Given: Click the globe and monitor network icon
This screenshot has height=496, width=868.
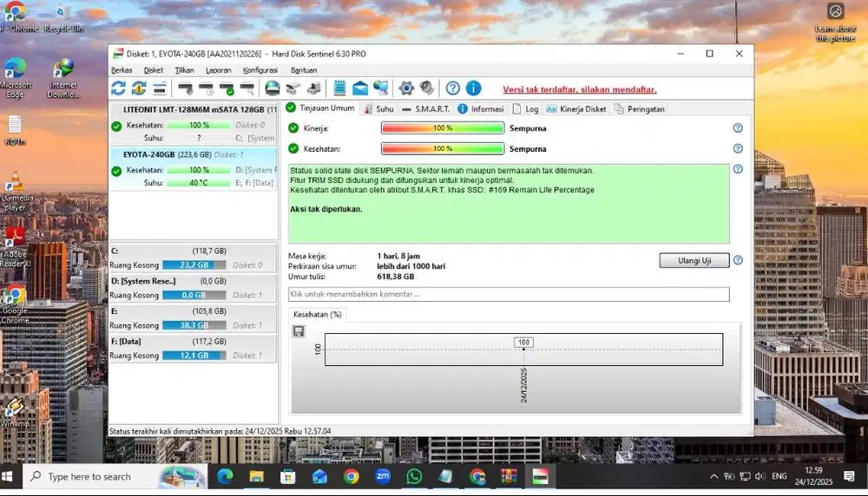Looking at the screenshot, I should click(381, 88).
